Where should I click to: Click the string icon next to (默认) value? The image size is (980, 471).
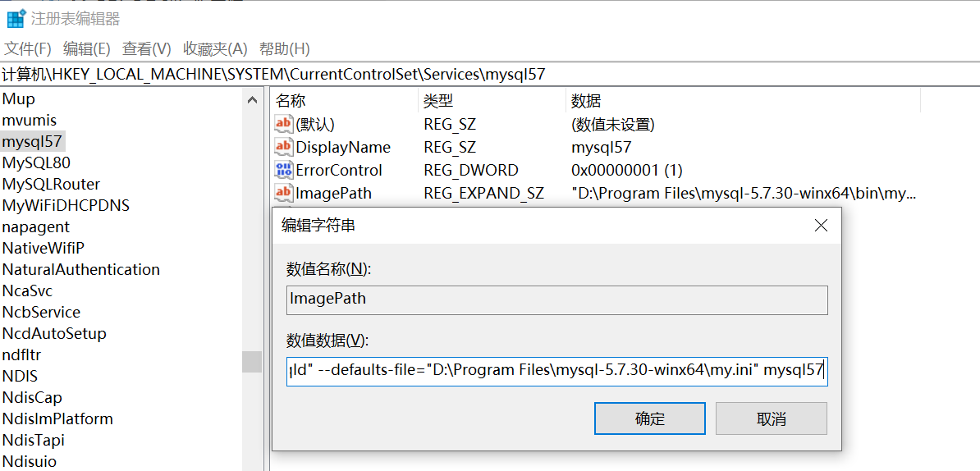(x=284, y=125)
